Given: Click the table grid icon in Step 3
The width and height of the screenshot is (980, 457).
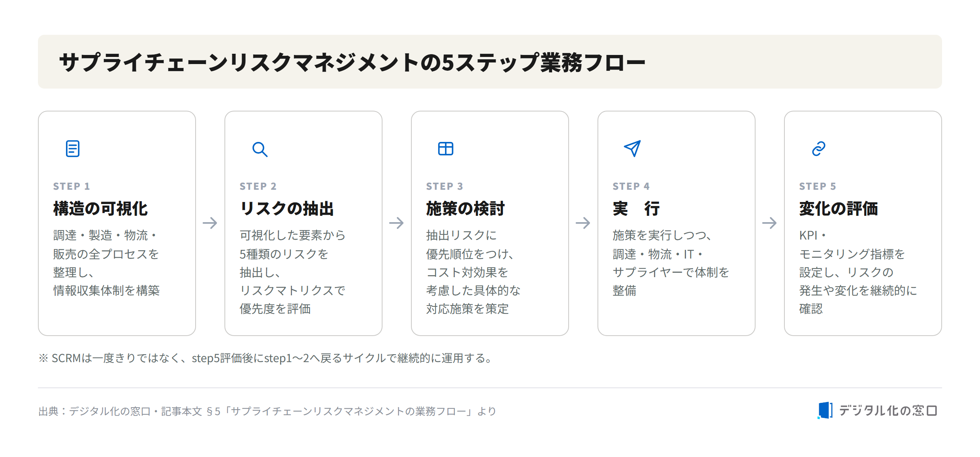Looking at the screenshot, I should pos(446,149).
